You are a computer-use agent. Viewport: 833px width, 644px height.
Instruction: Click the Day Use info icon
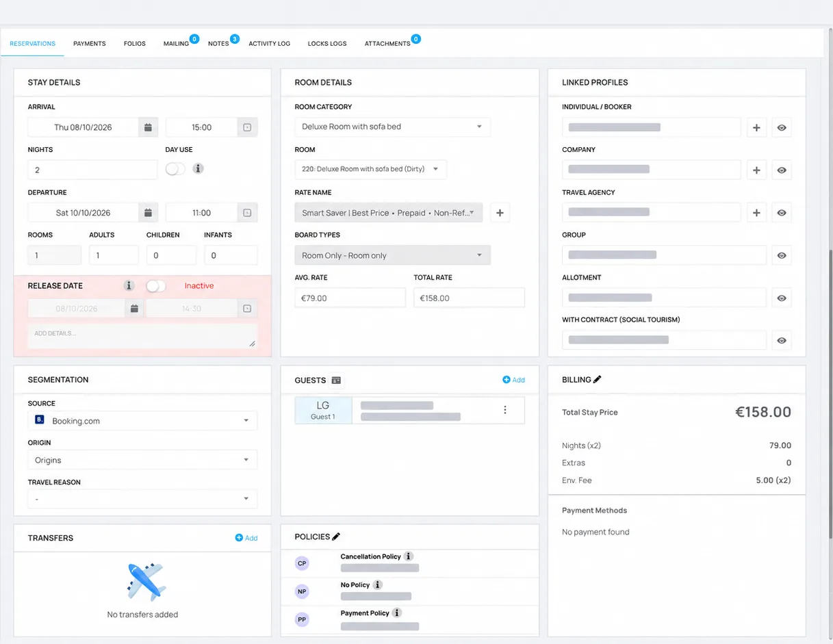tap(198, 168)
